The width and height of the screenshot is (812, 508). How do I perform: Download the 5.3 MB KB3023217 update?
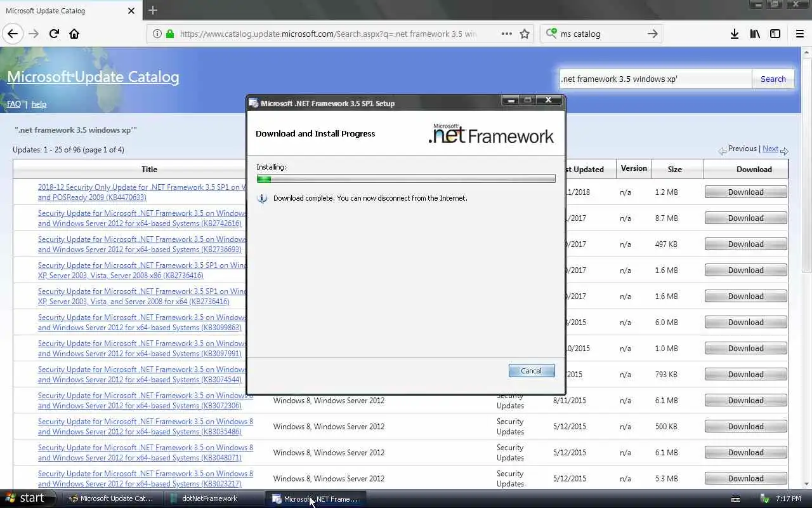[x=746, y=479]
